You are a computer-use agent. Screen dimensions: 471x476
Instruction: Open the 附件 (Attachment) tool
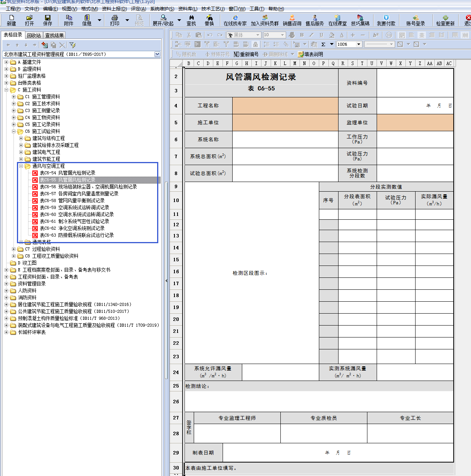(69, 20)
